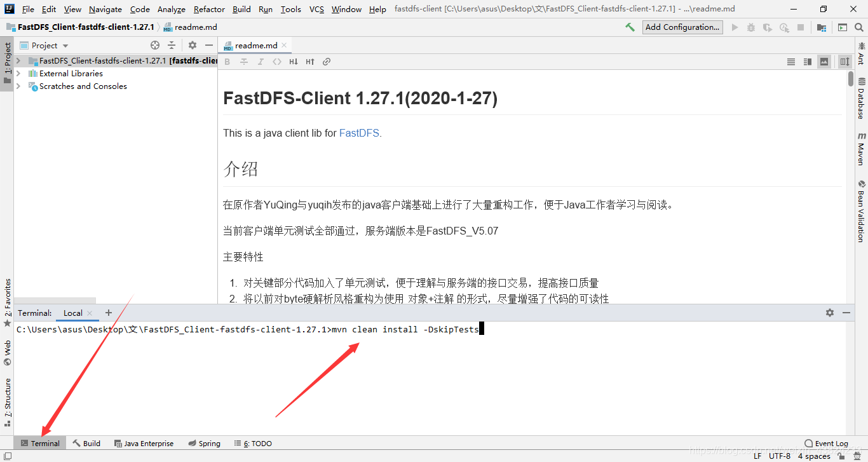Click the insert link icon
The width and height of the screenshot is (868, 462).
point(327,62)
